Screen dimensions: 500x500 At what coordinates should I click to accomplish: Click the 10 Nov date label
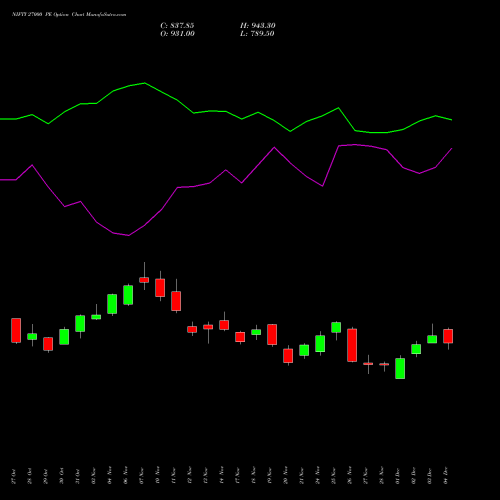pos(158,475)
